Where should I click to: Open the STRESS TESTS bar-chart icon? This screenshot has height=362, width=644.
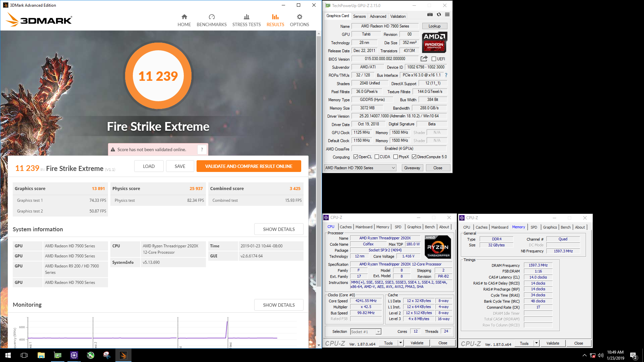tap(247, 17)
